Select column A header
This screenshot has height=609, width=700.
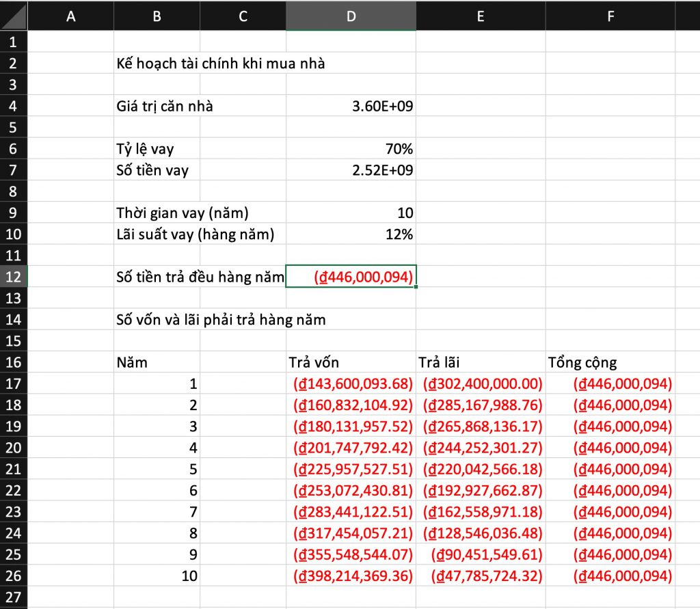pos(70,16)
